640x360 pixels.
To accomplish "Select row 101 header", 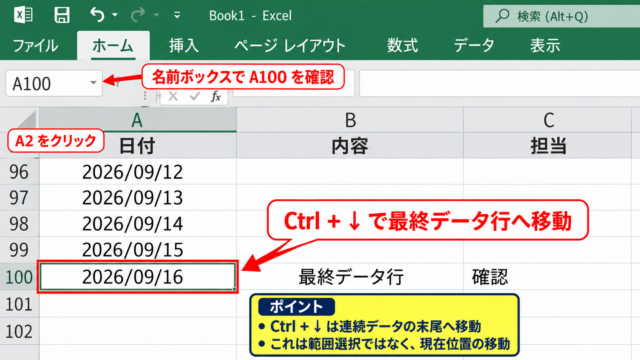I will [x=19, y=304].
